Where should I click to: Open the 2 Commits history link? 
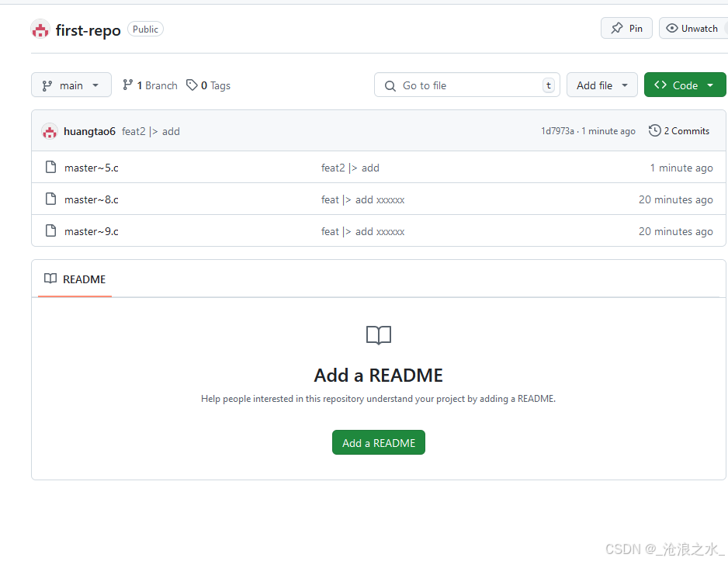click(679, 131)
